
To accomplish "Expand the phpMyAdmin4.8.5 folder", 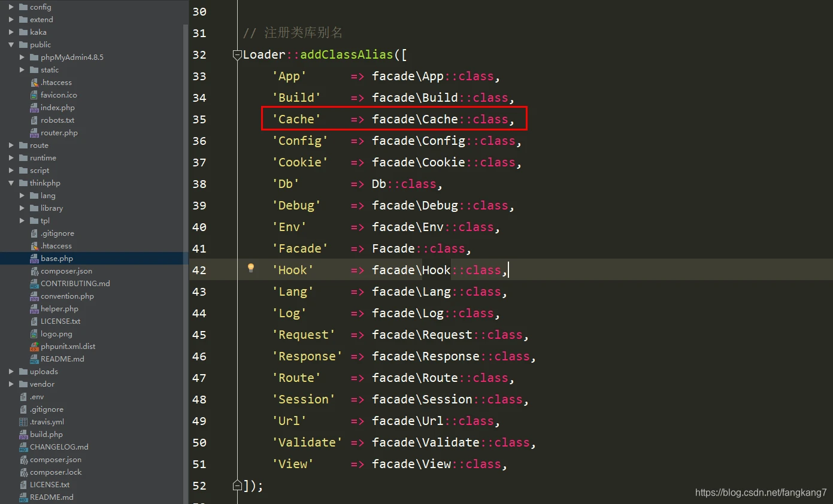I will 22,57.
